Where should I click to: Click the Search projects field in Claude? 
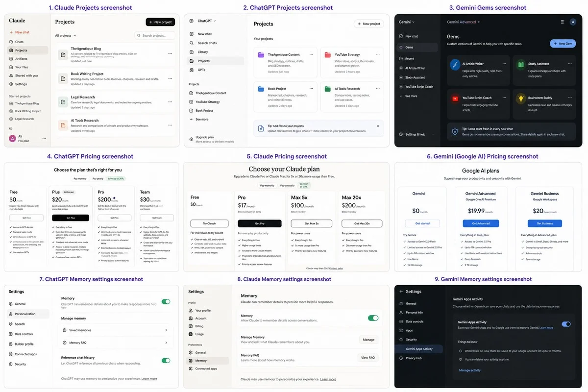(x=155, y=36)
